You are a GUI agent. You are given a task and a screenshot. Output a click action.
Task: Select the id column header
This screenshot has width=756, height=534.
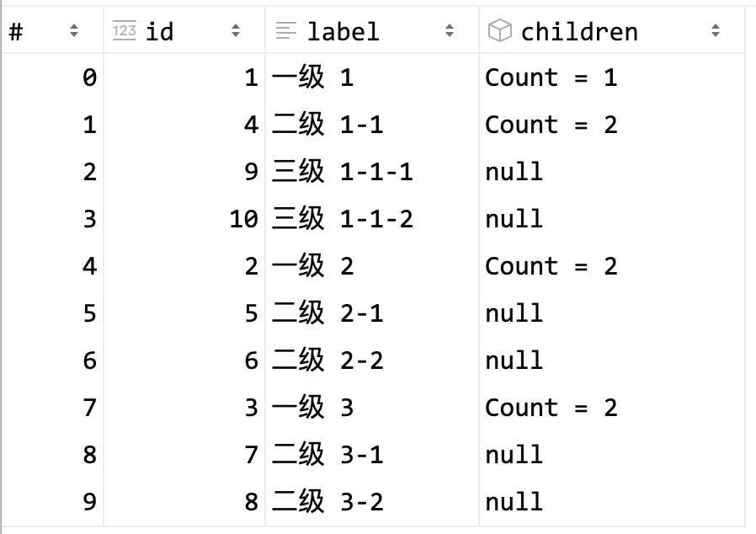tap(184, 31)
